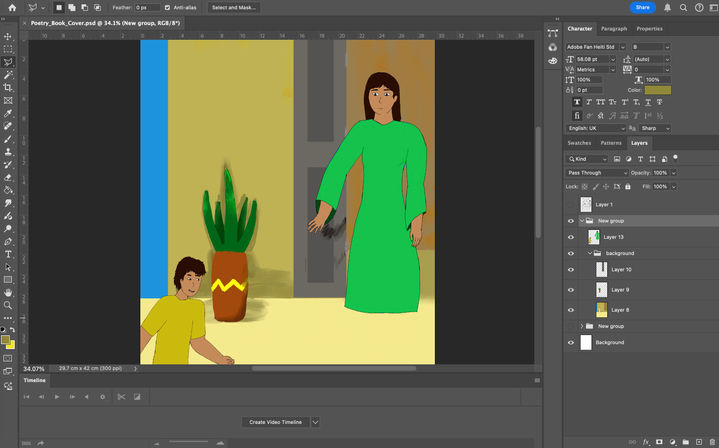Click the yellow background color swatch
The height and width of the screenshot is (448, 719).
tap(11, 346)
